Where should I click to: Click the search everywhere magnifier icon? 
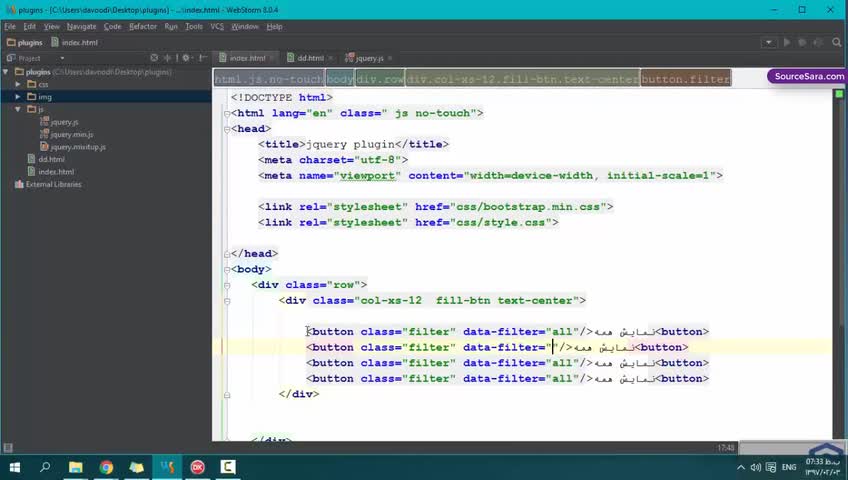837,42
